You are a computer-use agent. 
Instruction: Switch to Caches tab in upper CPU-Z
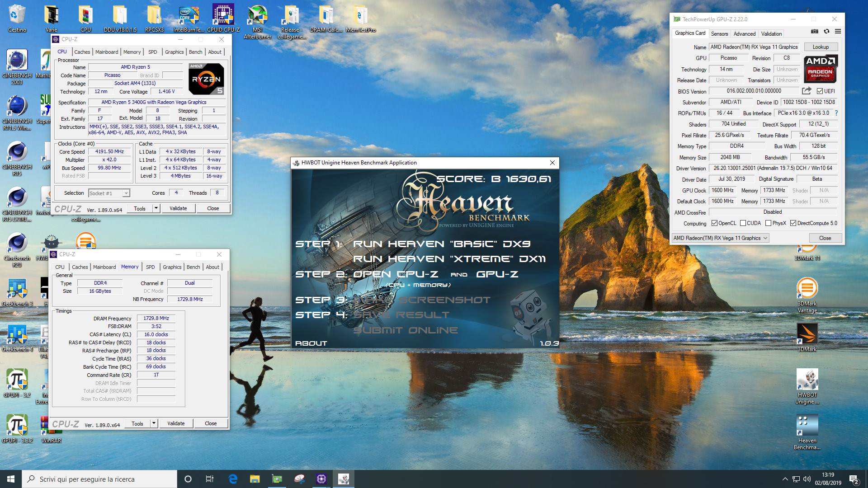[82, 52]
